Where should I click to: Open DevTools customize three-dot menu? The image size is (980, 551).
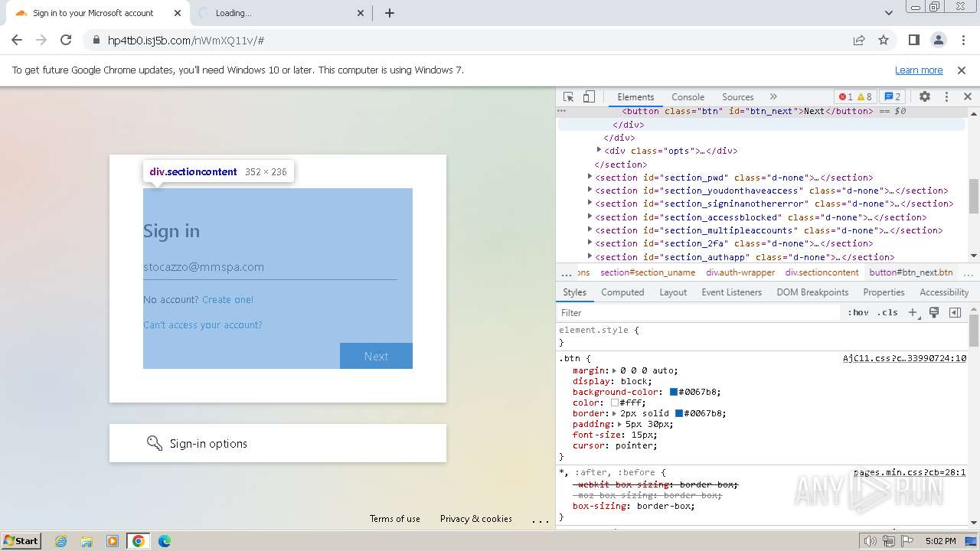pos(946,97)
